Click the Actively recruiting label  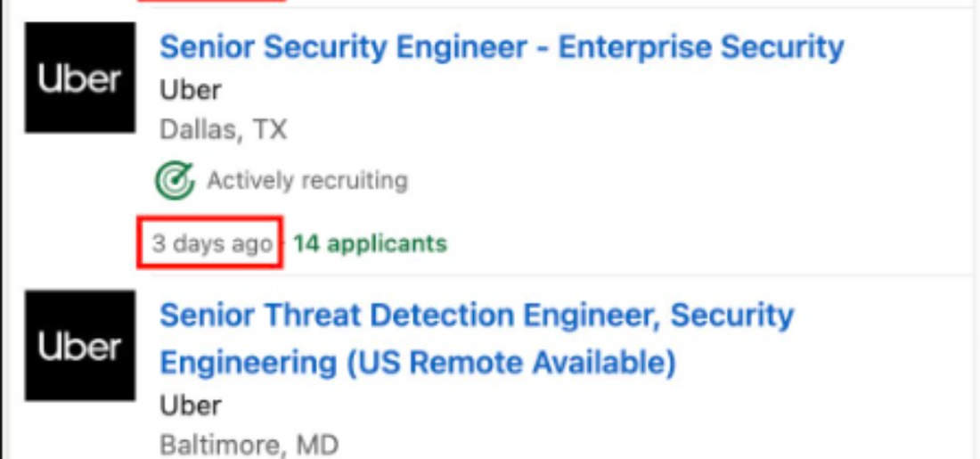pyautogui.click(x=307, y=181)
